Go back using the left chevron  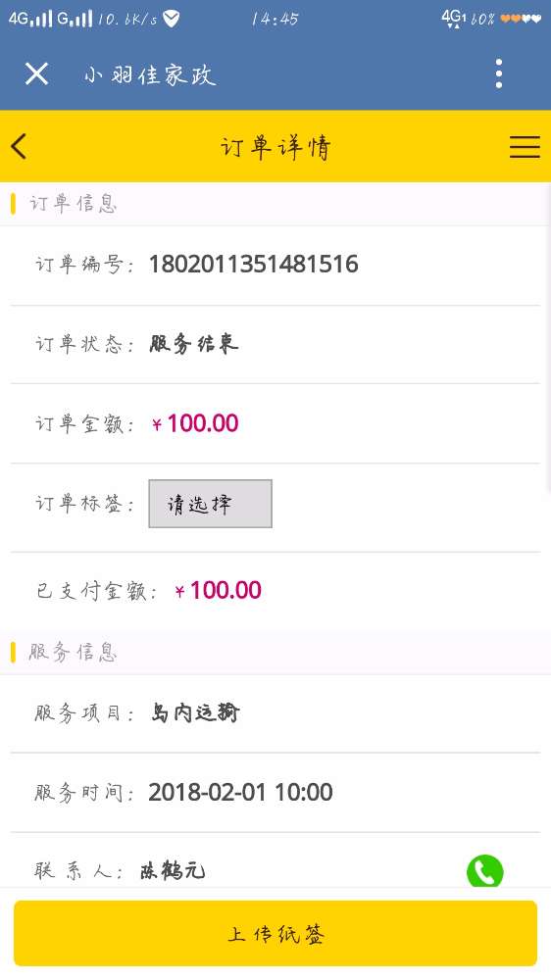(19, 147)
